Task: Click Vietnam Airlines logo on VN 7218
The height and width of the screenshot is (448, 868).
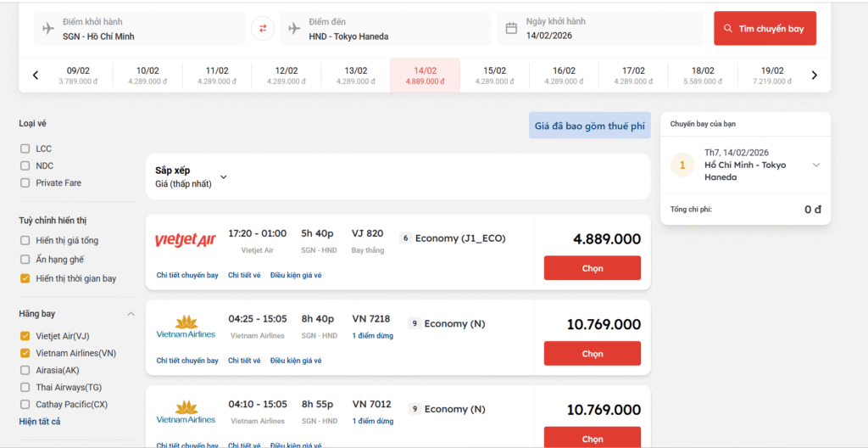Action: point(186,326)
